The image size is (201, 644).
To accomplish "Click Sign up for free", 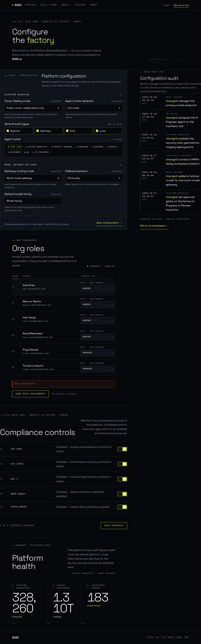I will (x=181, y=5).
